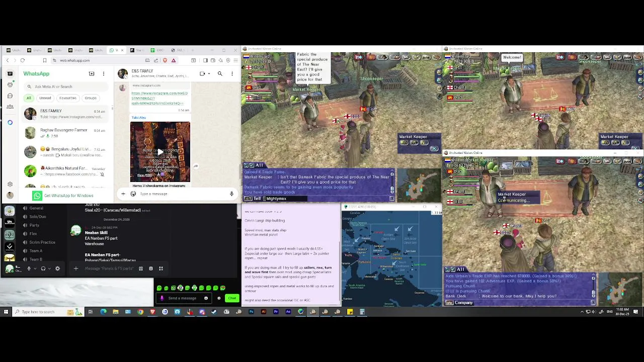Search within the E&S FAMILY conversation
This screenshot has width=644, height=362.
coord(220,73)
